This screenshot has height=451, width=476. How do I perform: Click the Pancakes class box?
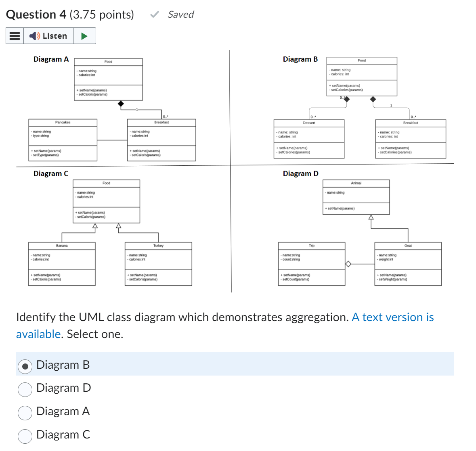63,139
